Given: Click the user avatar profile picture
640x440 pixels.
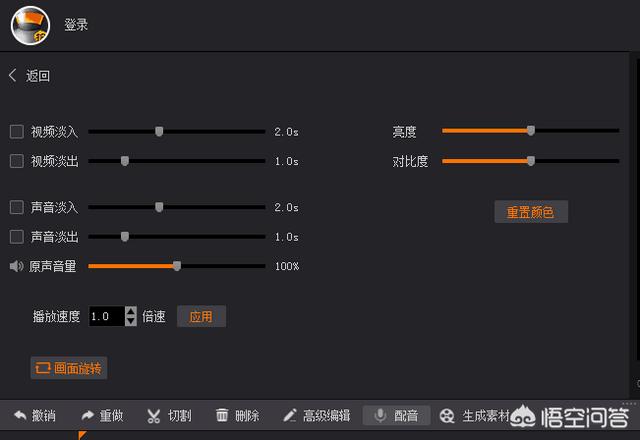Looking at the screenshot, I should [x=30, y=25].
